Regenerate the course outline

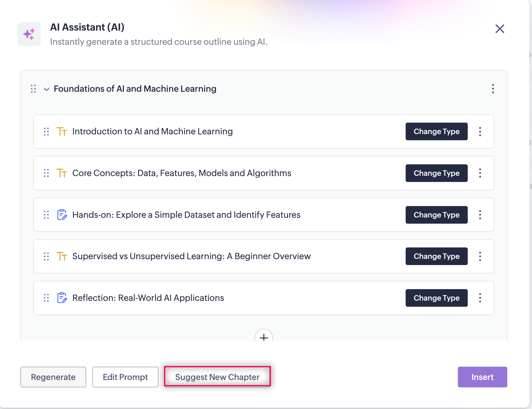tap(53, 377)
